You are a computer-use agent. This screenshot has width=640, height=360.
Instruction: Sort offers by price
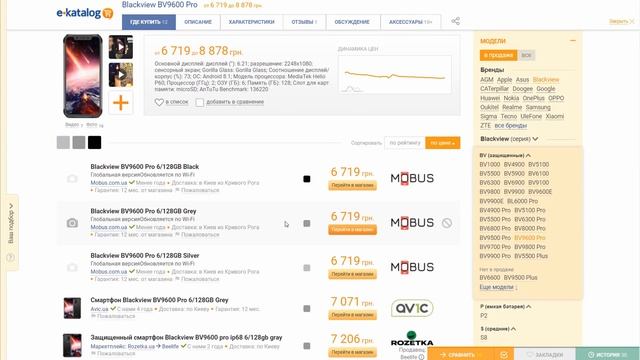(442, 143)
